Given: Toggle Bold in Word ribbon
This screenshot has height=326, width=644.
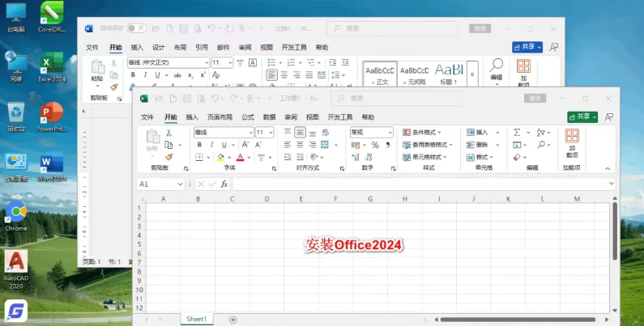Looking at the screenshot, I should [133, 75].
